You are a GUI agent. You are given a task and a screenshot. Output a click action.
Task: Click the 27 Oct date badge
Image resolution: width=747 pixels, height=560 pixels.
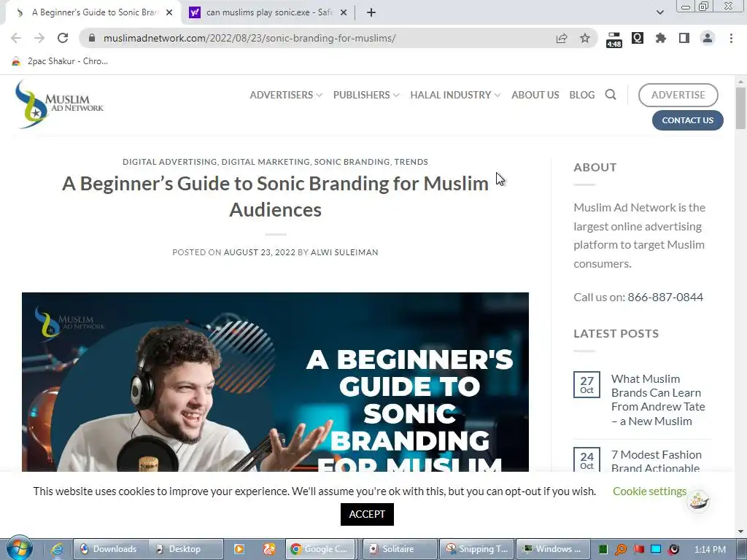point(587,385)
